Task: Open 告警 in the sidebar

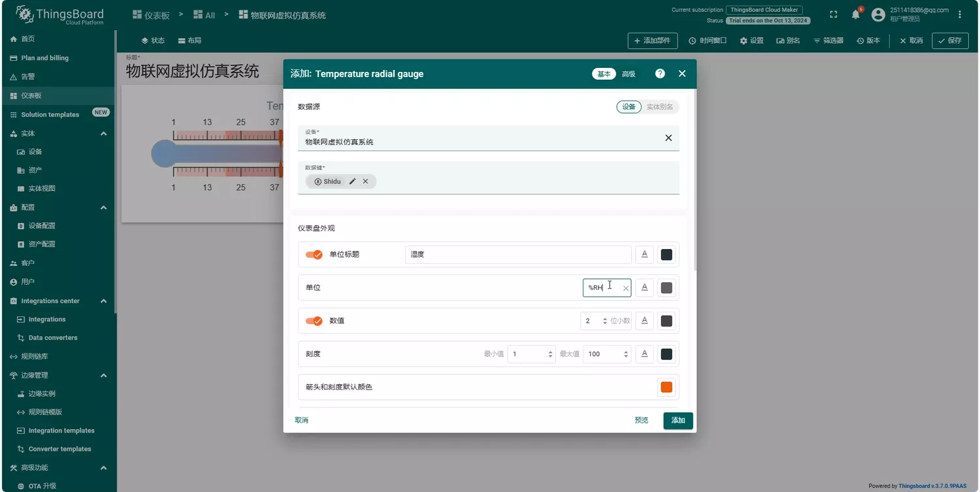Action: click(28, 77)
